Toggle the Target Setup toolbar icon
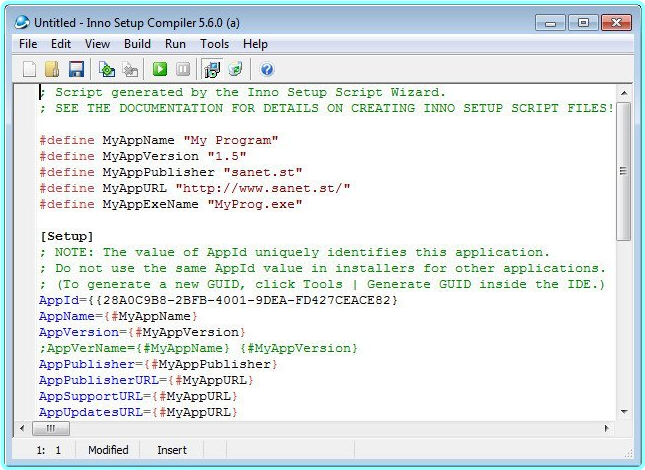 click(x=212, y=69)
